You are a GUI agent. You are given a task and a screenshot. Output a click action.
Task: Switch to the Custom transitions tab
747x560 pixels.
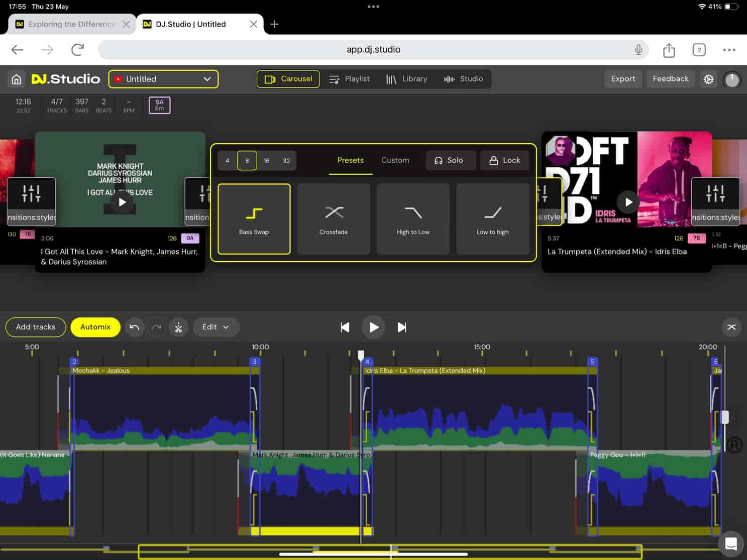395,160
